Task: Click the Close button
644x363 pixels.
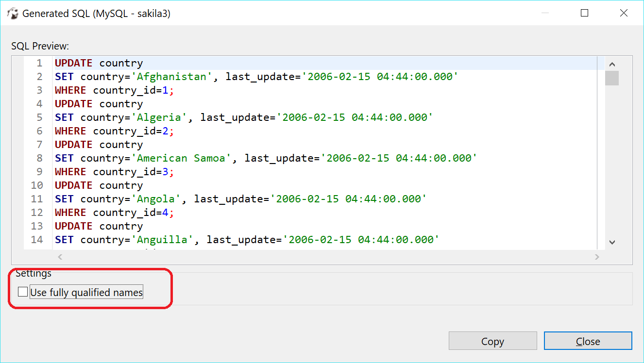Action: point(588,341)
